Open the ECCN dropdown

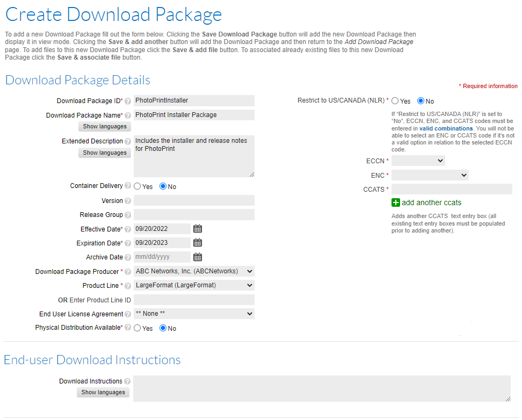tap(418, 161)
